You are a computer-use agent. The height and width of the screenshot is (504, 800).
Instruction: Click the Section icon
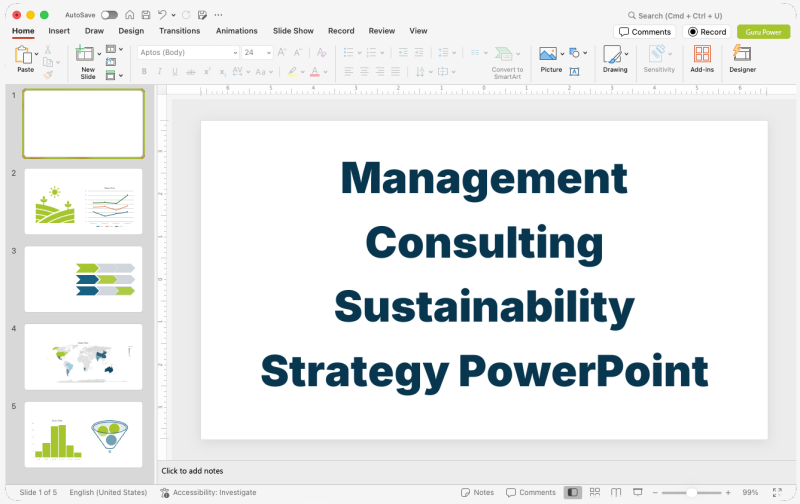(111, 75)
